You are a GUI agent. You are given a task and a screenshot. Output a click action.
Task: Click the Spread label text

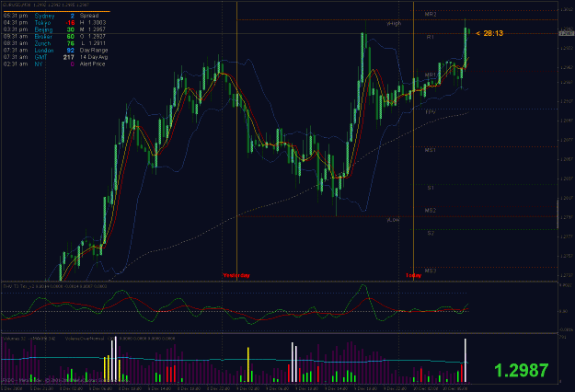pos(89,16)
